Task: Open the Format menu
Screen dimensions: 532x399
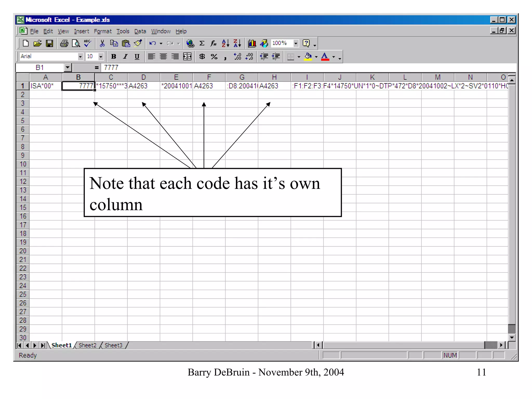Action: pos(103,31)
